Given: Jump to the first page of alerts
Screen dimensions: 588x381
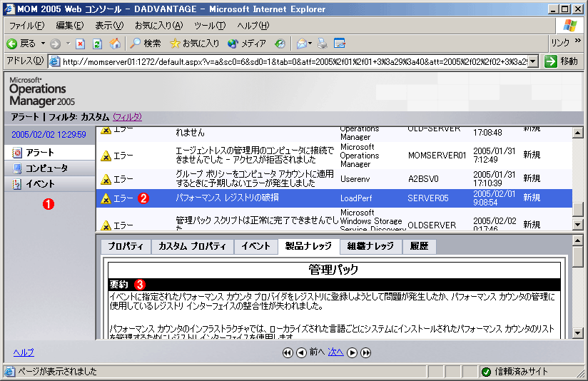Looking at the screenshot, I should click(x=288, y=353).
